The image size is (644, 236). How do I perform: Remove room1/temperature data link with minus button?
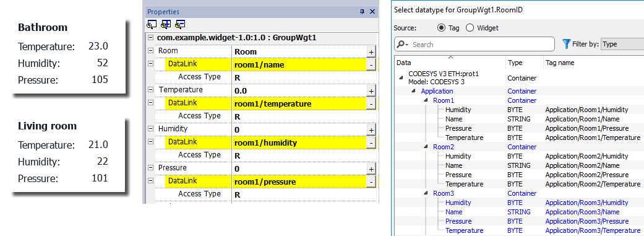(371, 104)
